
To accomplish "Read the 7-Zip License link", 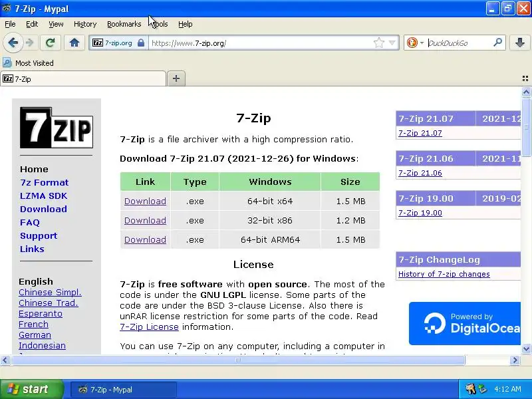I will pyautogui.click(x=149, y=327).
